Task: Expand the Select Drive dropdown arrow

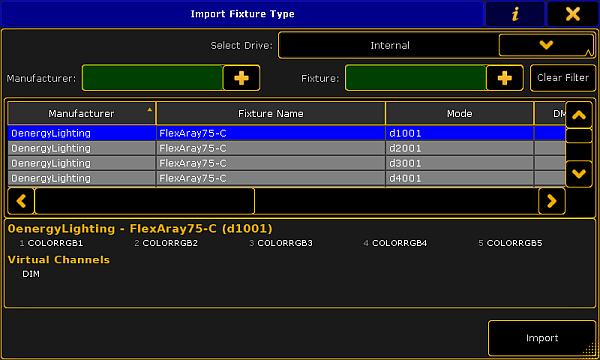Action: pyautogui.click(x=546, y=45)
